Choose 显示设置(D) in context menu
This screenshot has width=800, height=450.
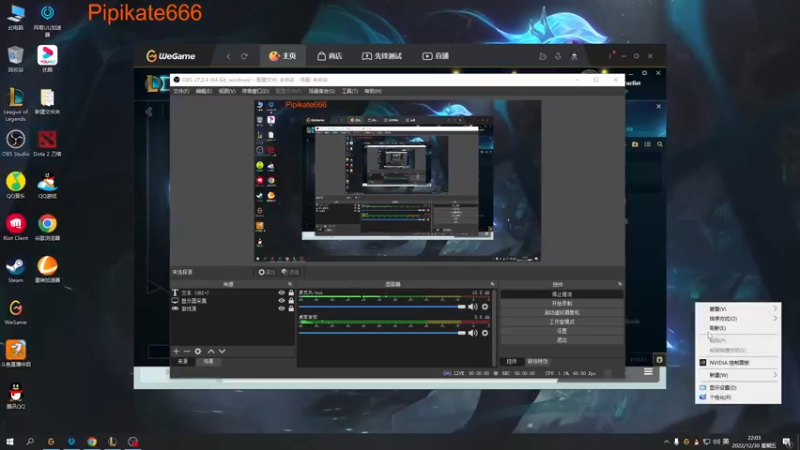(738, 388)
